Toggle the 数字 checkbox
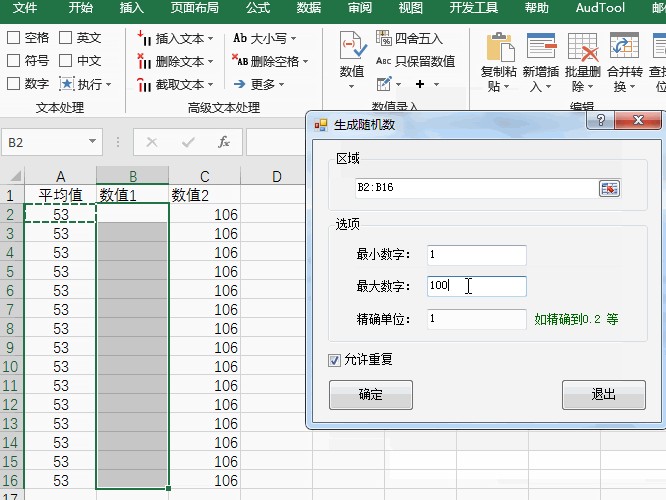The width and height of the screenshot is (666, 500). click(x=14, y=83)
